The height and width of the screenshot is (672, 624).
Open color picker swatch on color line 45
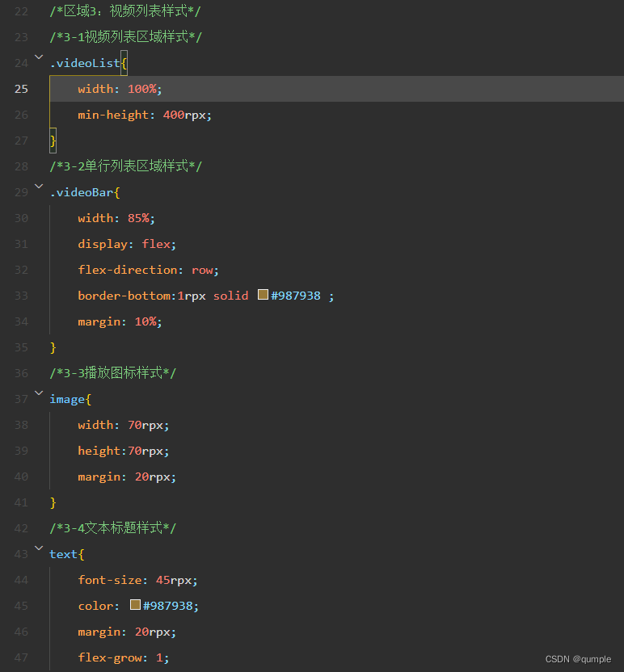pyautogui.click(x=135, y=604)
